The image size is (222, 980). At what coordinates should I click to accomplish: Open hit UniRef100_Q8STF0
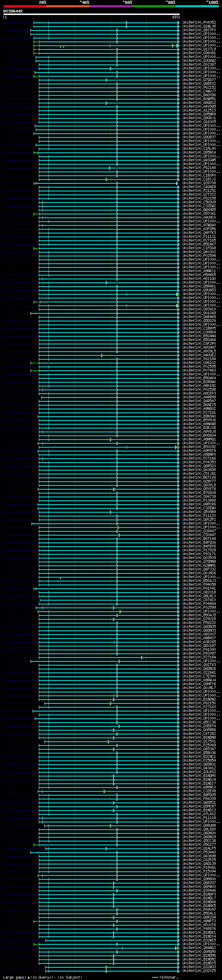click(199, 30)
